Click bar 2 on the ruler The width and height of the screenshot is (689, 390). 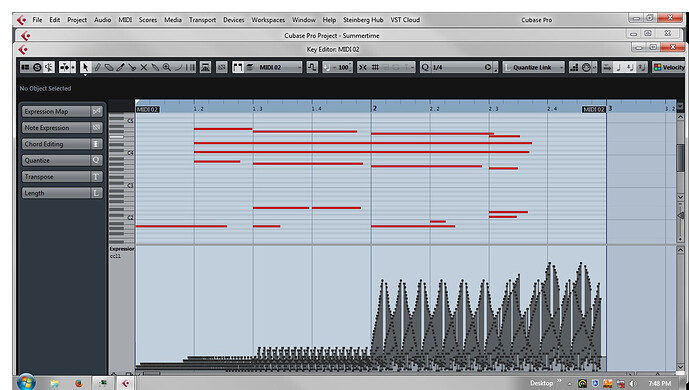point(374,108)
